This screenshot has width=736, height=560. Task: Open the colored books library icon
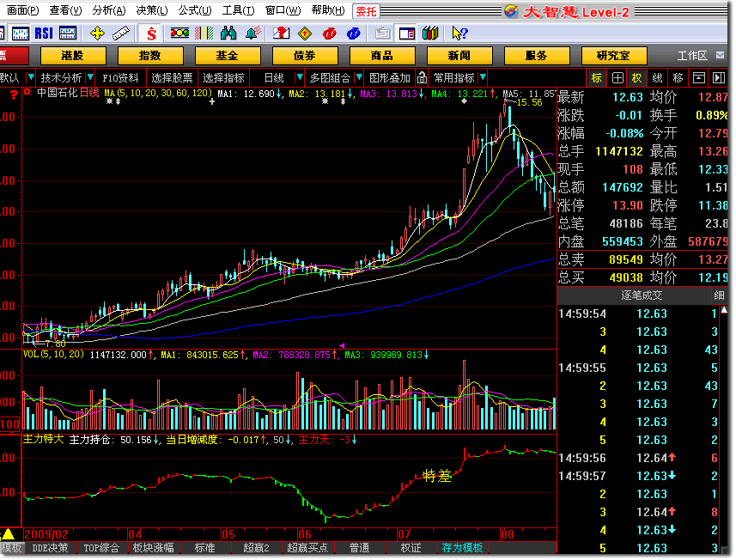(x=430, y=33)
